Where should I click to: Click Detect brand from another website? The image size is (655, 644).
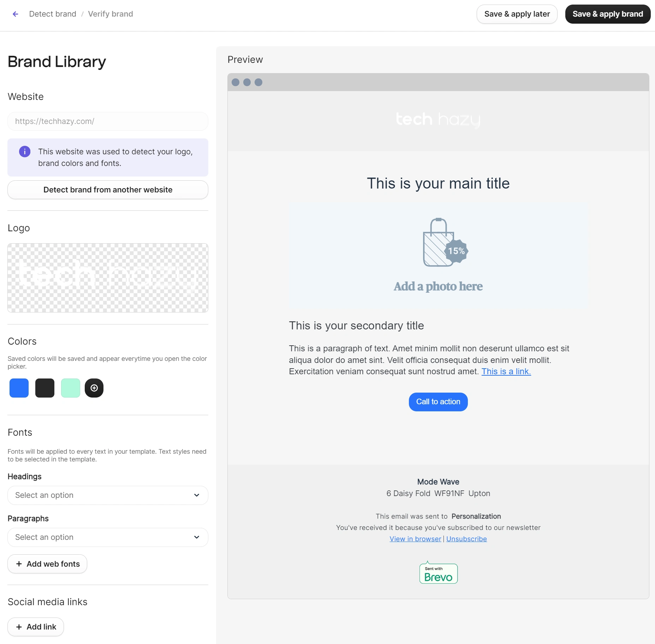108,190
